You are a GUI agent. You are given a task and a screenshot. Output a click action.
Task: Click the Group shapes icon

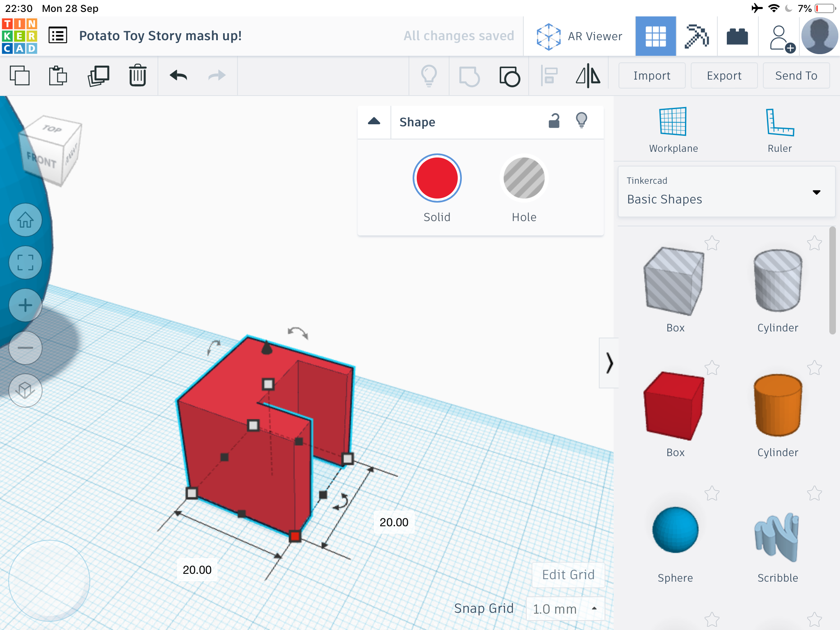point(469,76)
